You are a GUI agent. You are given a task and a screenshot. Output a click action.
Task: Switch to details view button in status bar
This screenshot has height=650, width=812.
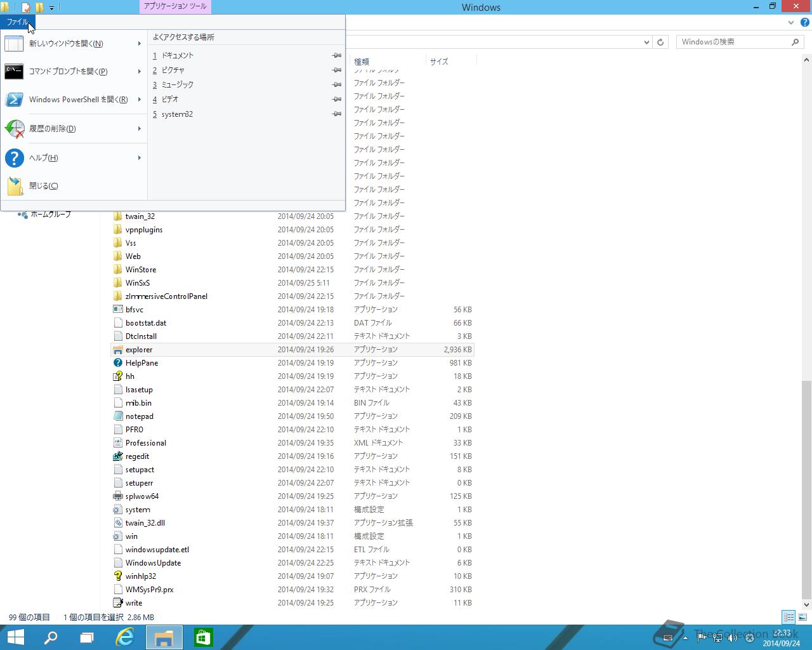click(x=789, y=617)
